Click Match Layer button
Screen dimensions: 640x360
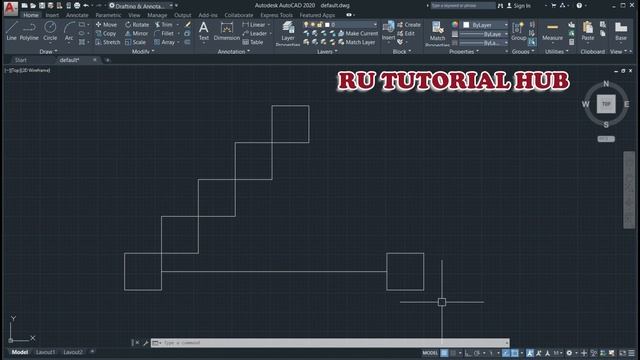(356, 42)
